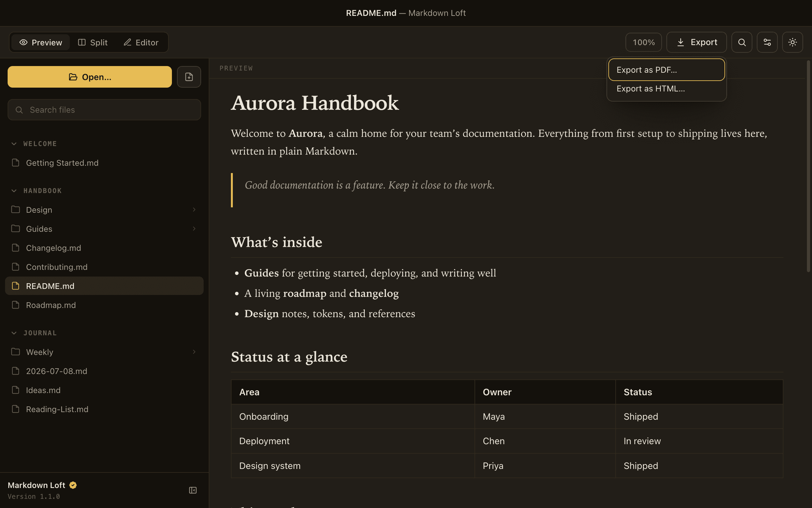The width and height of the screenshot is (812, 508).
Task: Click the Export dropdown button
Action: pos(696,42)
